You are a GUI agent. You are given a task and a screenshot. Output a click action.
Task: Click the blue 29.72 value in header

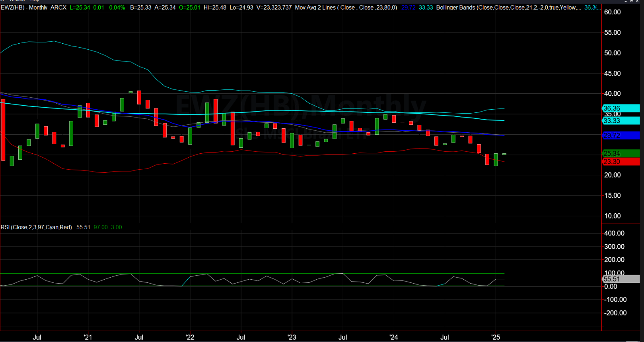(x=408, y=8)
